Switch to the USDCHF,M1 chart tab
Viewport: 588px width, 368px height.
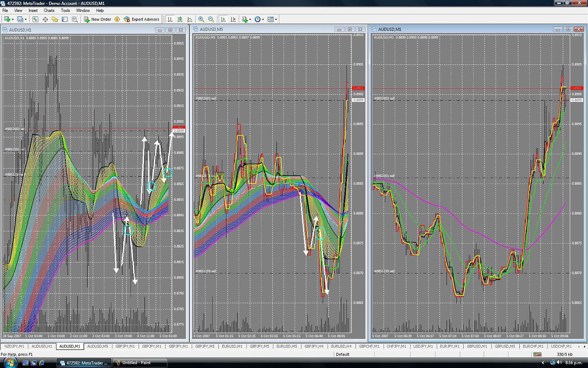click(561, 346)
